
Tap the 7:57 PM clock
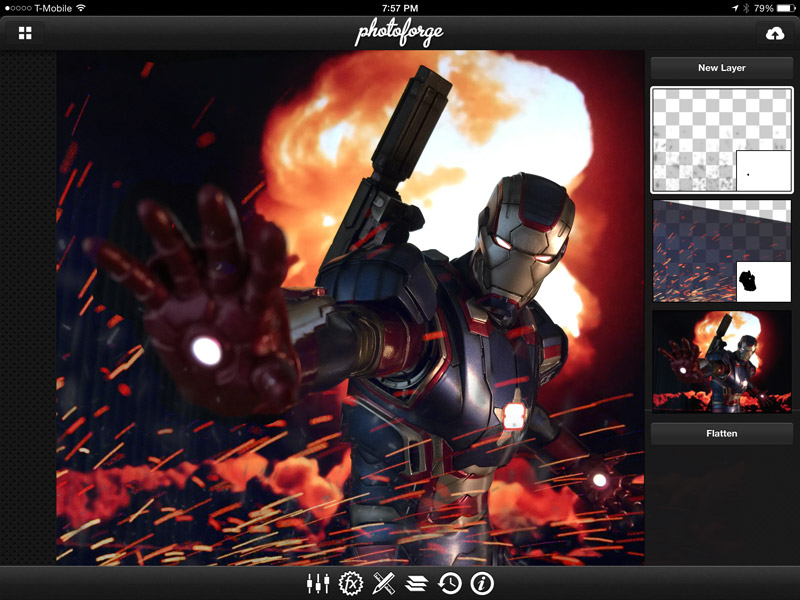coord(400,8)
